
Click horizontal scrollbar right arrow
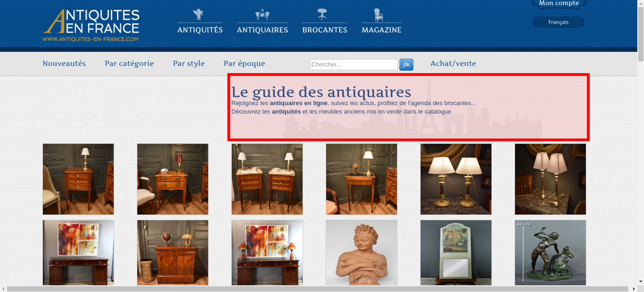[634, 289]
